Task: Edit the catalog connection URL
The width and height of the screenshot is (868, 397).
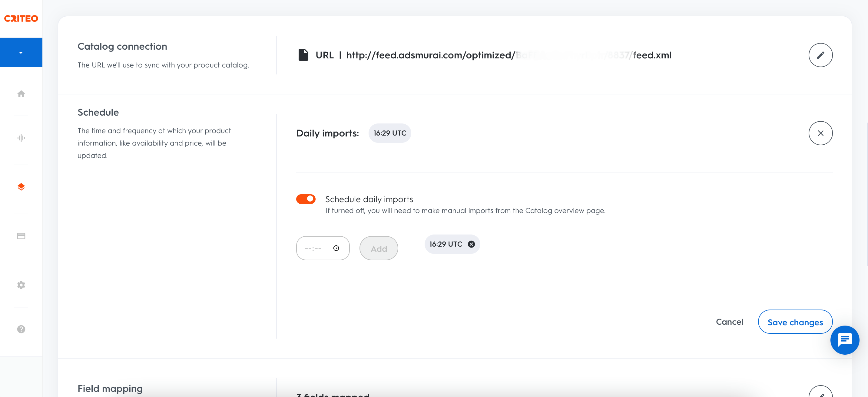Action: [820, 55]
